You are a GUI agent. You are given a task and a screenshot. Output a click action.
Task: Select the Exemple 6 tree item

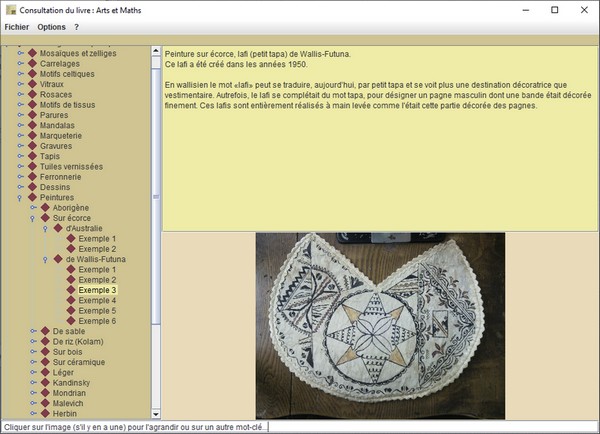pos(98,321)
